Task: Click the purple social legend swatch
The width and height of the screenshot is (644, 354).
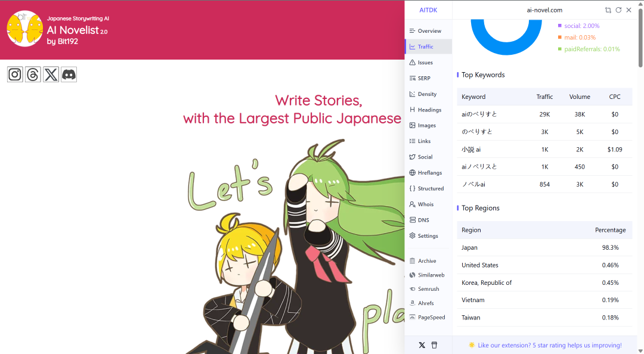Action: pos(559,26)
